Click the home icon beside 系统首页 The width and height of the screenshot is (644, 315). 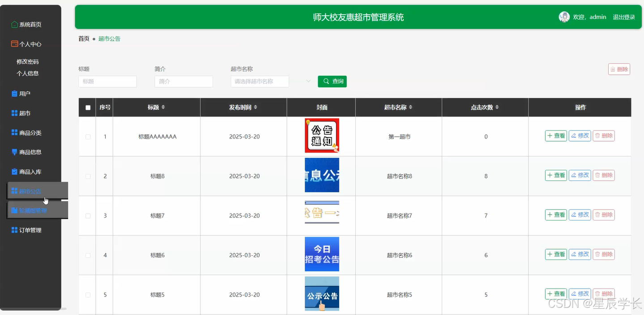[x=14, y=25]
